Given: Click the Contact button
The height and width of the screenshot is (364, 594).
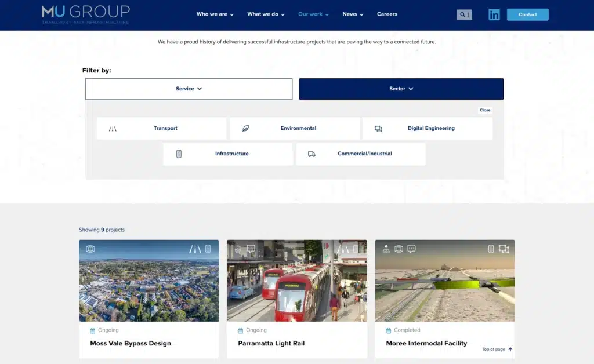Looking at the screenshot, I should tap(527, 14).
